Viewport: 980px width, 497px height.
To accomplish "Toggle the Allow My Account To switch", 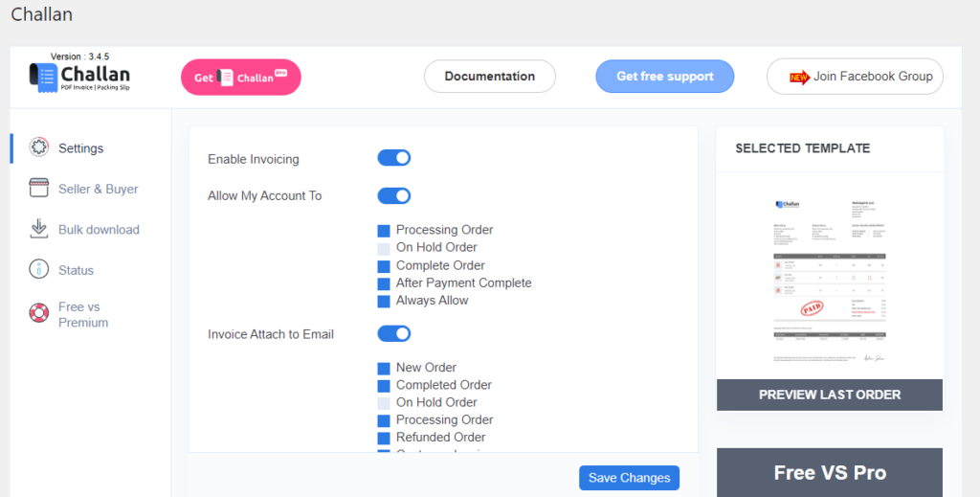I will tap(393, 195).
